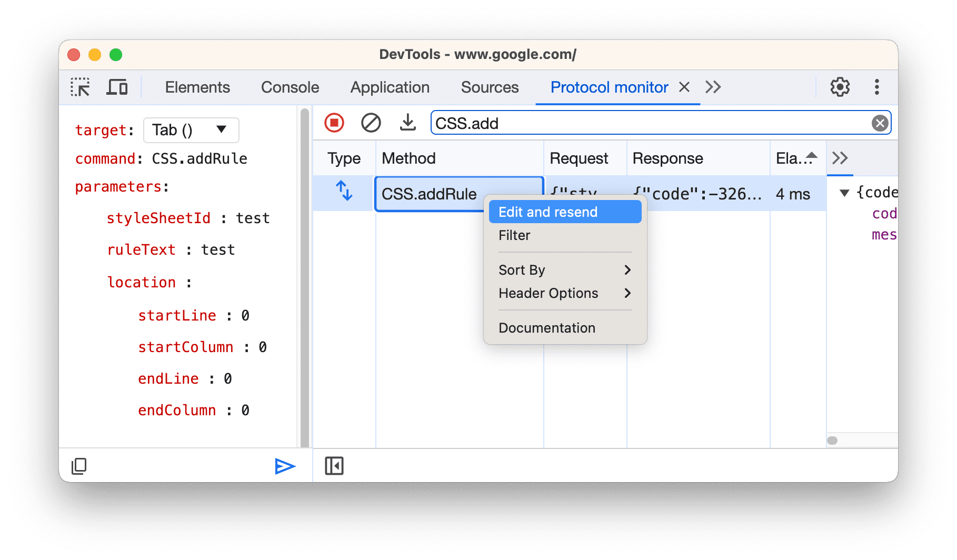Image resolution: width=957 pixels, height=560 pixels.
Task: Open Documentation from the context menu
Action: click(x=546, y=327)
